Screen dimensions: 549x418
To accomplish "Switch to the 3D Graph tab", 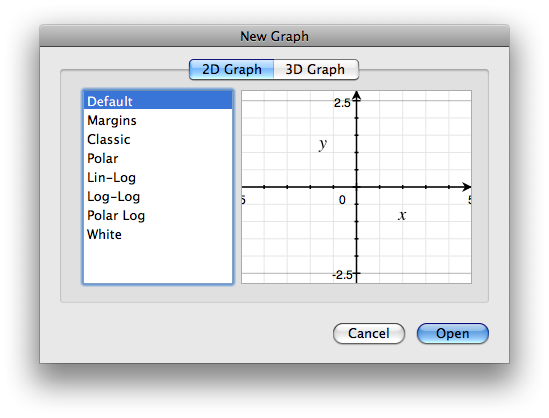I will pyautogui.click(x=316, y=69).
